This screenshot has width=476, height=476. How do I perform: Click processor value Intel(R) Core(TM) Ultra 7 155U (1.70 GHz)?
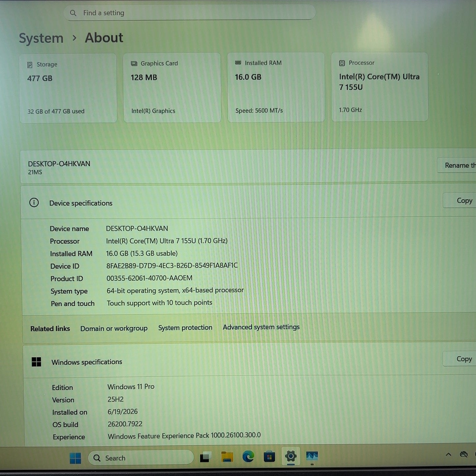click(x=167, y=241)
